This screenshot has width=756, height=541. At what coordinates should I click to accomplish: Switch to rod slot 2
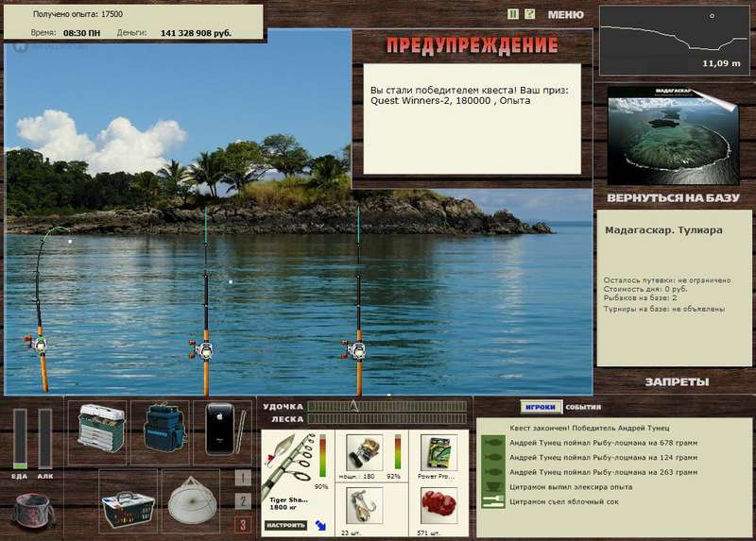coord(243,501)
